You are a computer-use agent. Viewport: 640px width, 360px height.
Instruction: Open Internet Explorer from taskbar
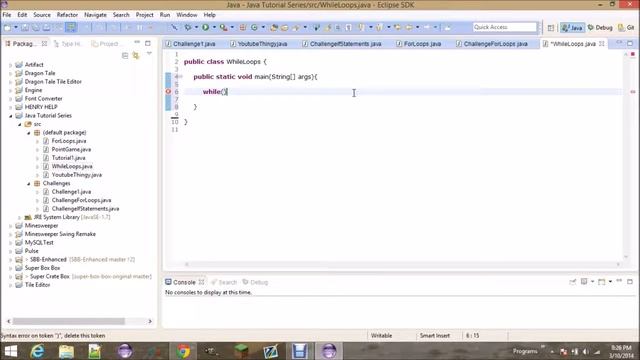pyautogui.click(x=38, y=351)
